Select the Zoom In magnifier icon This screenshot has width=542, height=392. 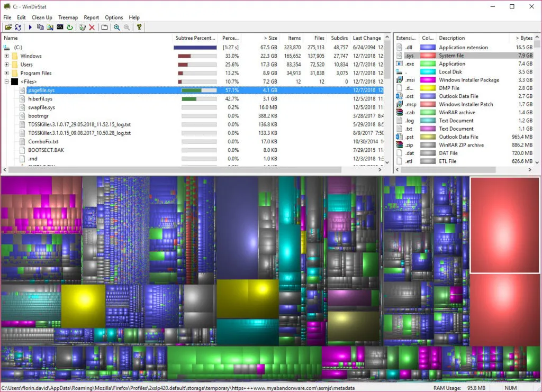pos(116,26)
